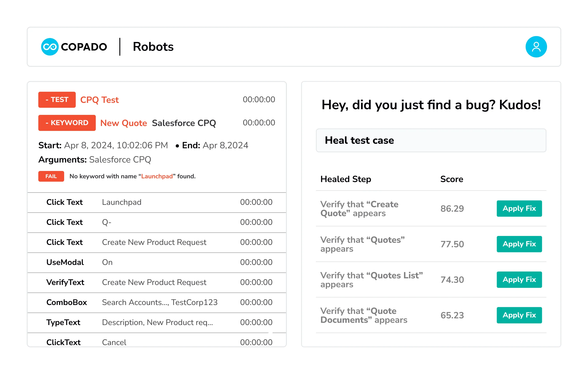The height and width of the screenshot is (374, 588).
Task: Click the Score column header
Action: (x=451, y=179)
